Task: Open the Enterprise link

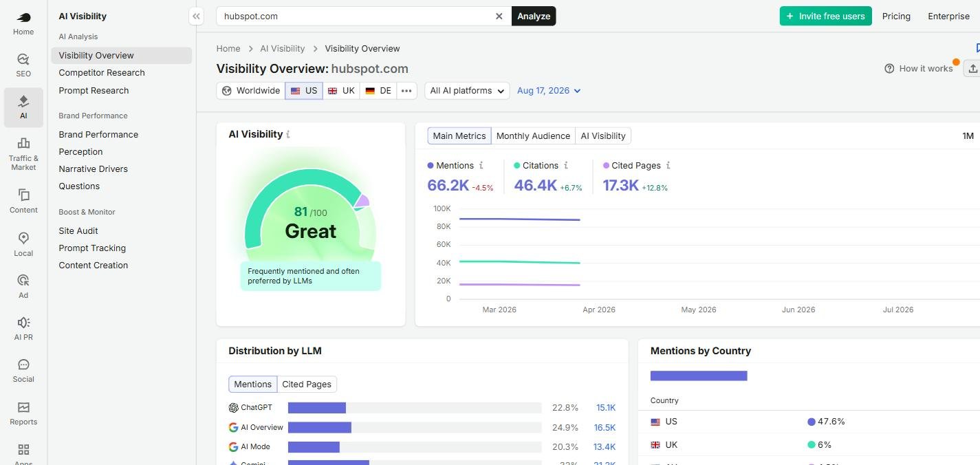Action: [x=948, y=16]
